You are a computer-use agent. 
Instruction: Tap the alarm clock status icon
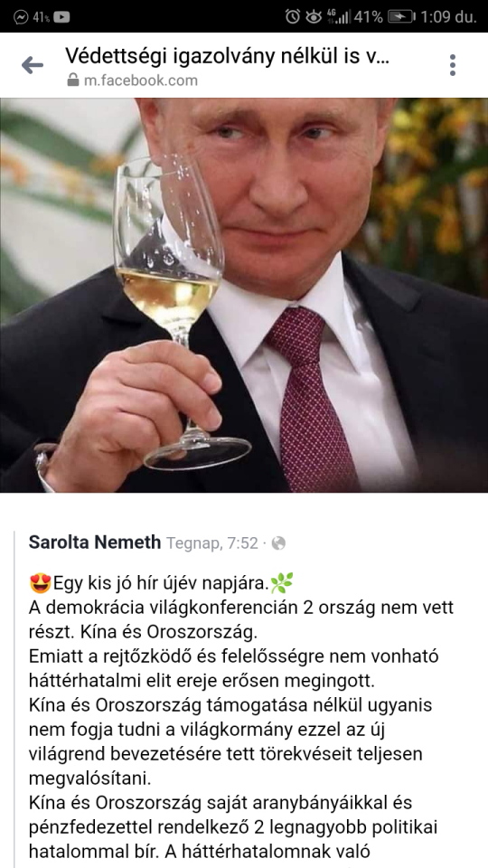tap(293, 17)
